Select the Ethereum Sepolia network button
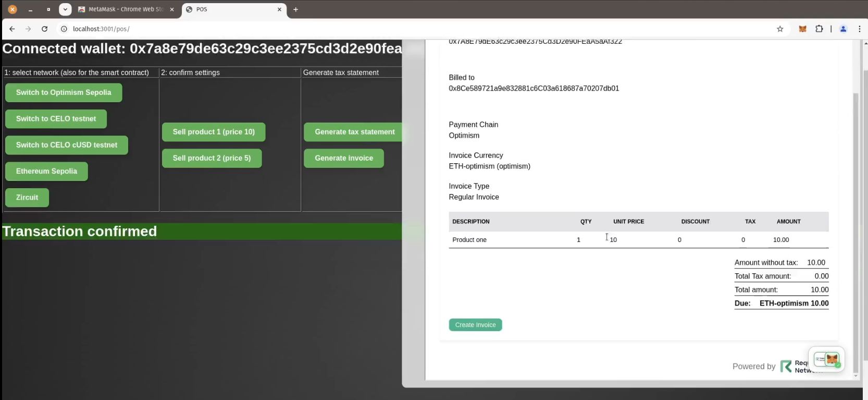This screenshot has height=400, width=868. click(46, 171)
